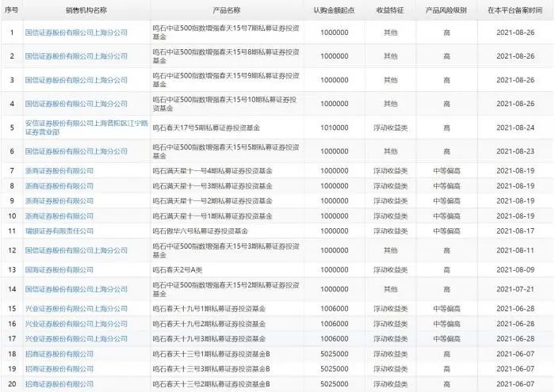Open 国信证券上海分公司 link in row 6
The height and width of the screenshot is (392, 555).
(x=76, y=151)
